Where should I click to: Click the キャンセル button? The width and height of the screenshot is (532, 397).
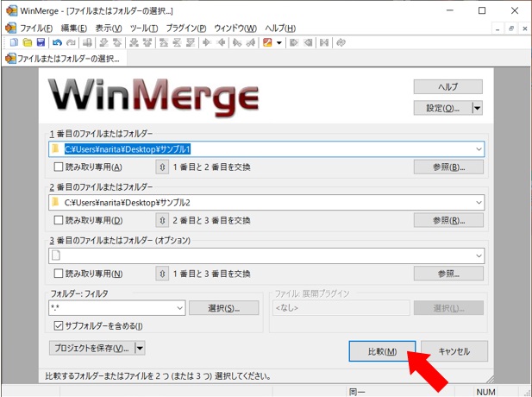point(454,351)
